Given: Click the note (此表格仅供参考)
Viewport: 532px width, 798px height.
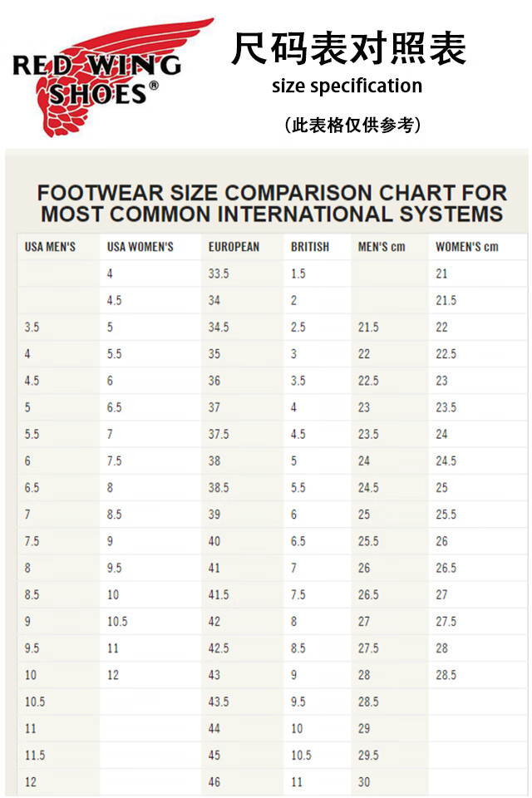Looking at the screenshot, I should tap(352, 125).
